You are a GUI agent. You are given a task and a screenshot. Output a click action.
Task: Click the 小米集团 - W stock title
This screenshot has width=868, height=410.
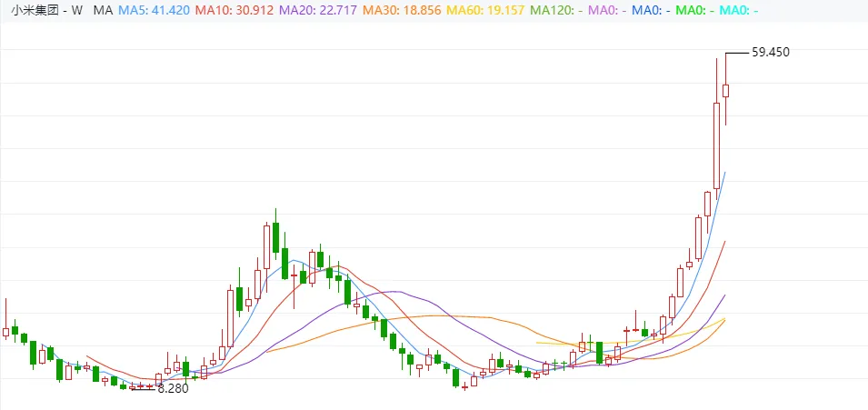47,10
